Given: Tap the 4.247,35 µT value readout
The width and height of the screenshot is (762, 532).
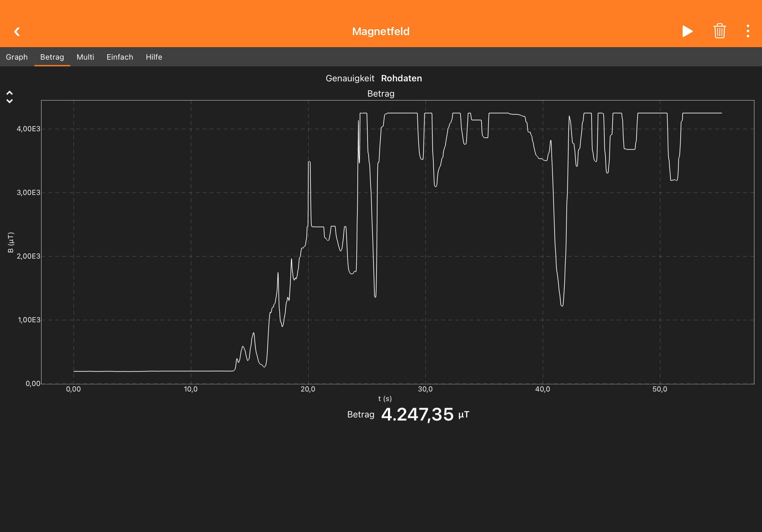Looking at the screenshot, I should pyautogui.click(x=417, y=414).
